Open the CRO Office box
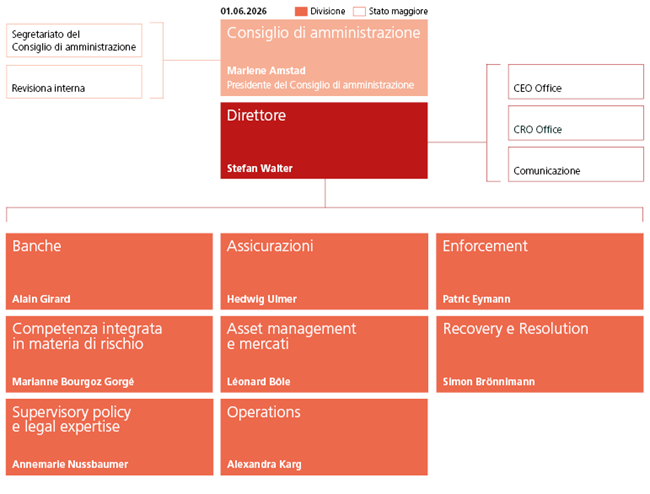This screenshot has width=650, height=494. tap(576, 123)
